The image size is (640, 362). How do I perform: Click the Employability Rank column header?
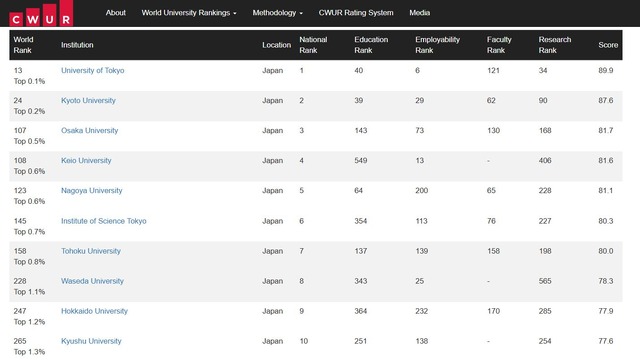[x=437, y=45]
